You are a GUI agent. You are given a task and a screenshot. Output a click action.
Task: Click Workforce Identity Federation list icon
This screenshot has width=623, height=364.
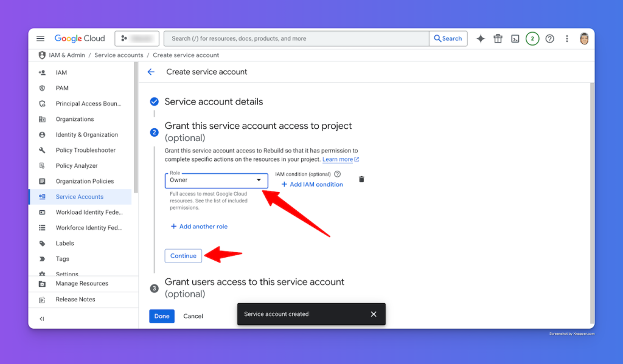click(x=42, y=228)
